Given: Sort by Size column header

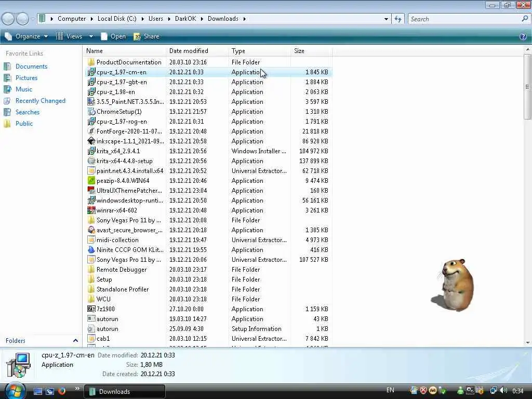Looking at the screenshot, I should (x=312, y=51).
